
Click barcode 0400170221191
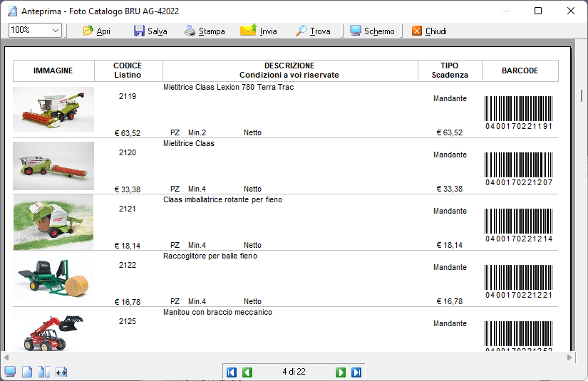click(x=519, y=113)
